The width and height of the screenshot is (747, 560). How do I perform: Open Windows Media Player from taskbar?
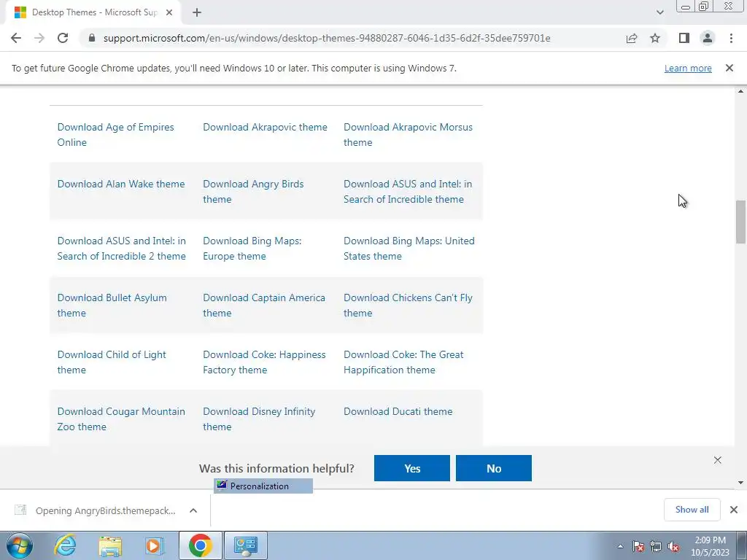point(154,545)
